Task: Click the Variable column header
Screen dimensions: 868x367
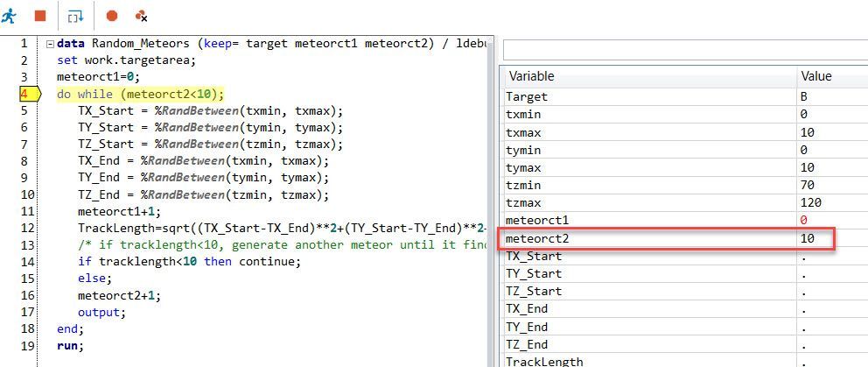Action: 648,76
